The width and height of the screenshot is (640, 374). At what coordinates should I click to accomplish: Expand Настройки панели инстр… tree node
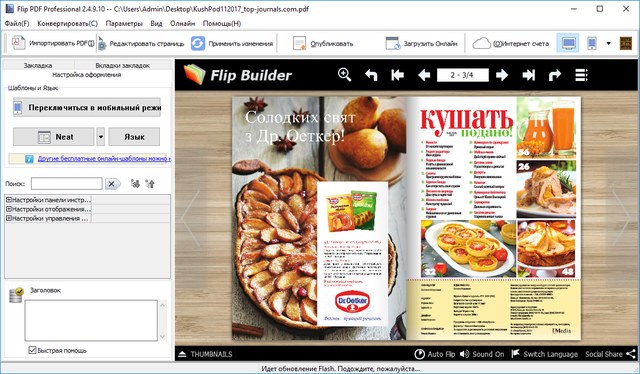(9, 200)
